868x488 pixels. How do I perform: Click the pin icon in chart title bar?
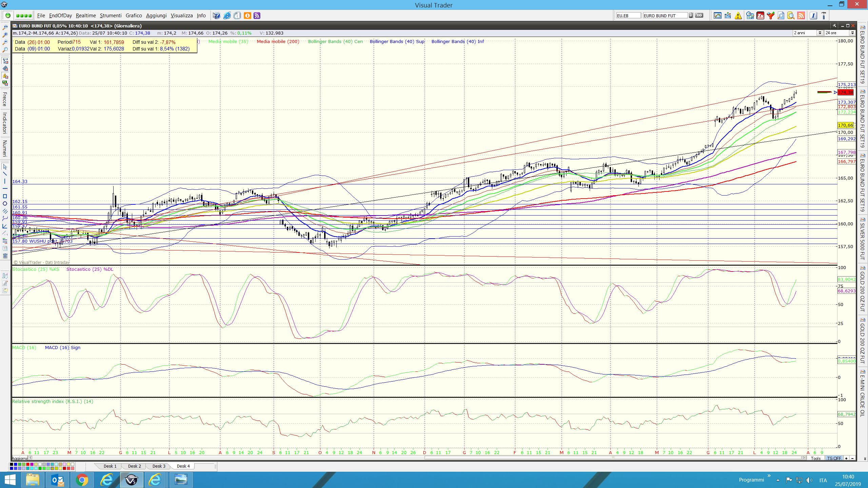coord(834,26)
